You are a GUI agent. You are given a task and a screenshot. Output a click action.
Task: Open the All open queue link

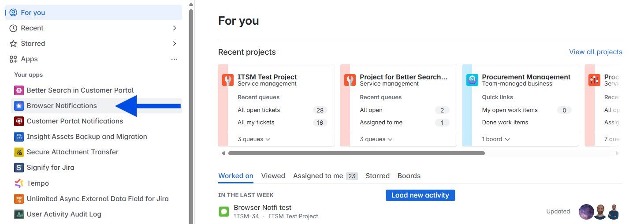(371, 110)
